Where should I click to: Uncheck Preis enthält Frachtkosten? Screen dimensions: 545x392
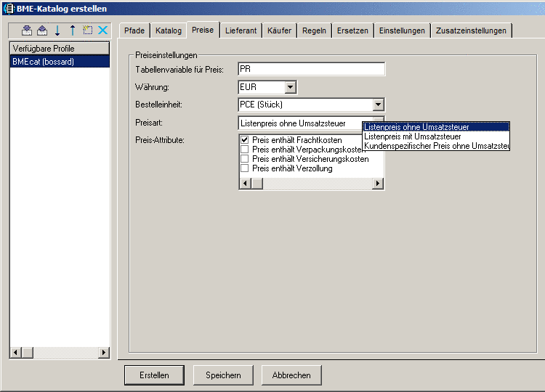[245, 140]
